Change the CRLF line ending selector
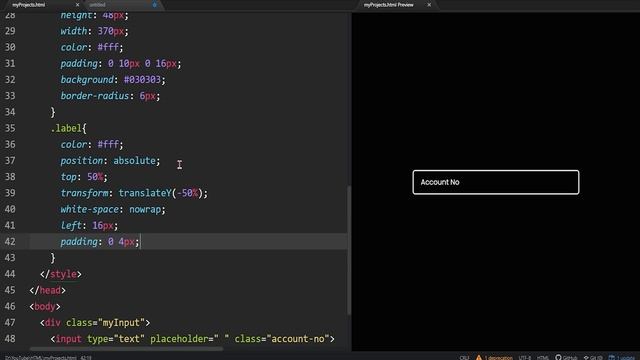 pos(464,358)
